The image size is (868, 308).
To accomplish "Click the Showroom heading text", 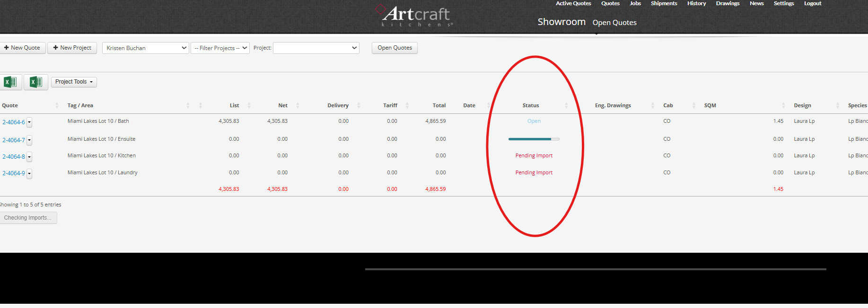I will pyautogui.click(x=561, y=22).
